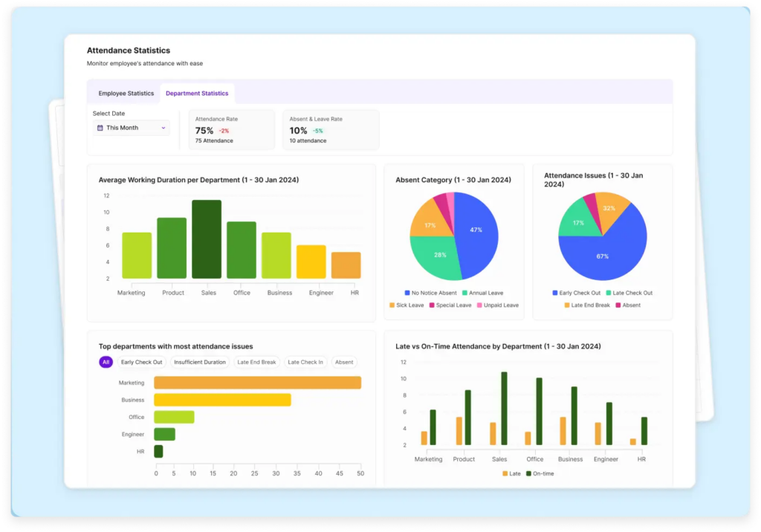761x532 pixels.
Task: Click the dark green On-time legend marker
Action: coord(529,473)
